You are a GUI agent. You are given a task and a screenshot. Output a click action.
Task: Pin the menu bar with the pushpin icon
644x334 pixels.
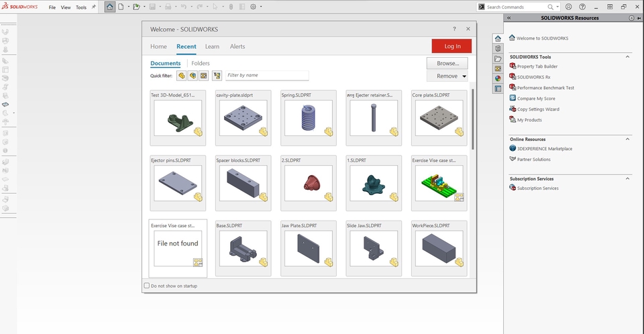pos(94,7)
